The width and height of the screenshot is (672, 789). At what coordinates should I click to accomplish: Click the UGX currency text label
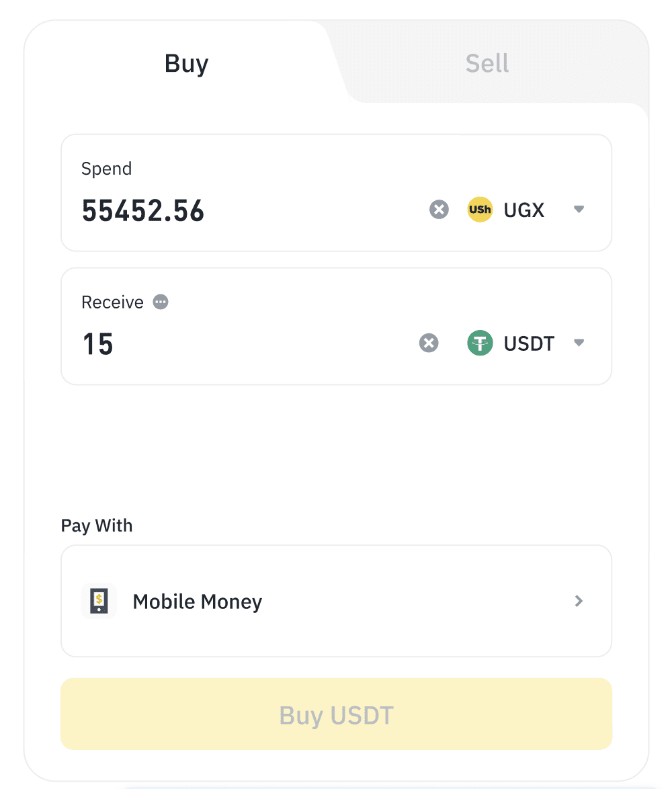523,210
